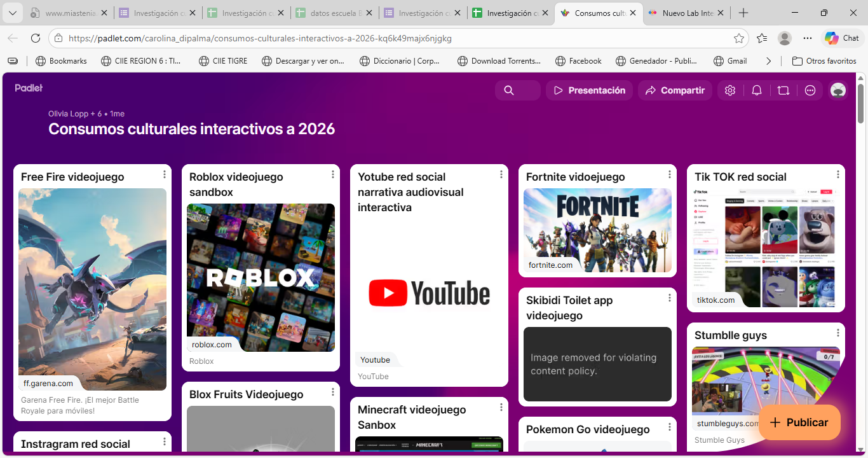Open more options with the ellipsis icon
Screen dimensions: 868x458
[810, 90]
